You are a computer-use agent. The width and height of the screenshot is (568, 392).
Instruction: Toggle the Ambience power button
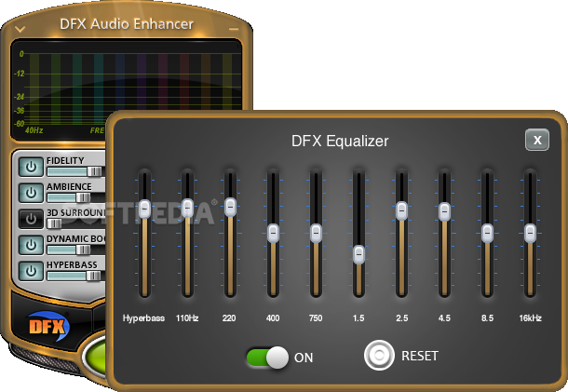[31, 193]
